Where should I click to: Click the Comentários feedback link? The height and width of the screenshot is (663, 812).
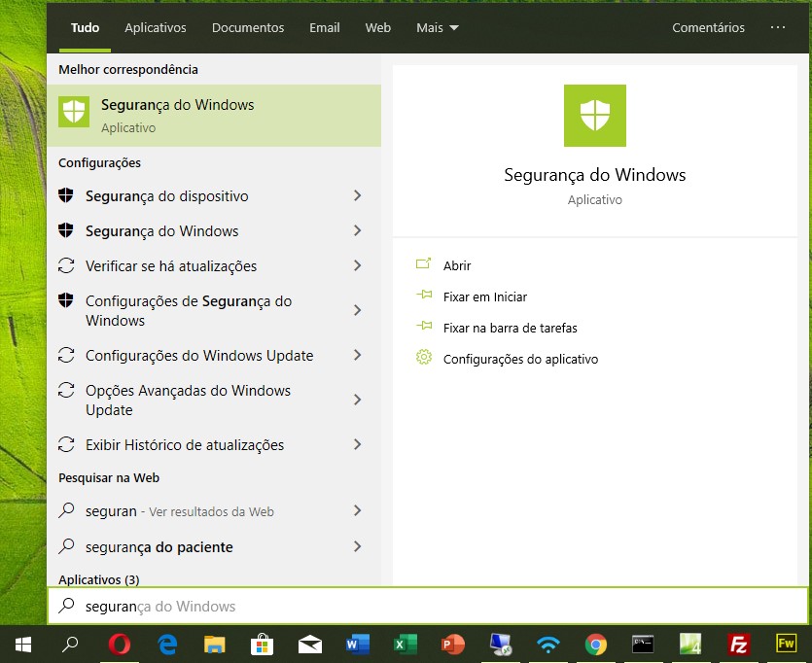(708, 27)
